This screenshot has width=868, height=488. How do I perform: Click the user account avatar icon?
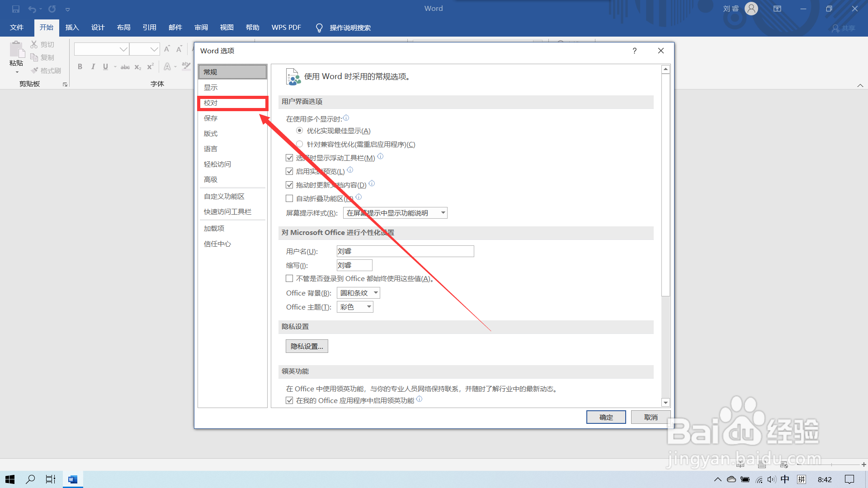click(x=751, y=9)
